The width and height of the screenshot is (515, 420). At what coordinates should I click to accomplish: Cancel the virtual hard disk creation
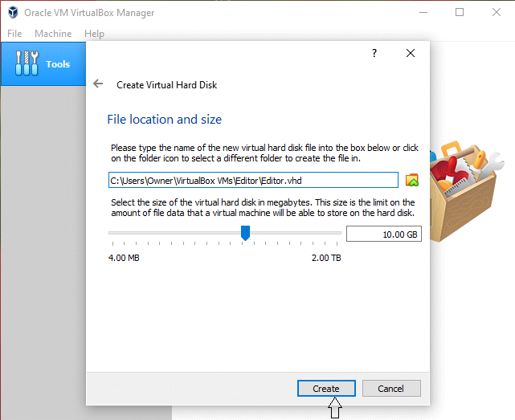[391, 388]
